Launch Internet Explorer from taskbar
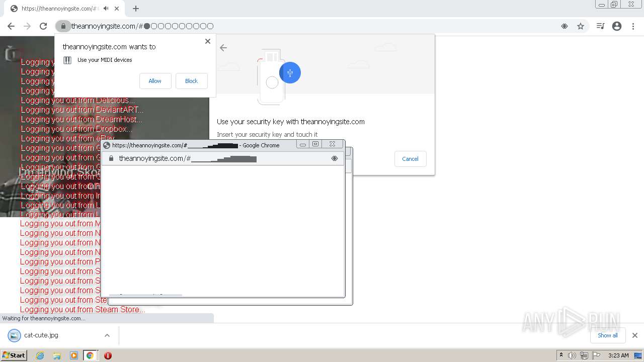This screenshot has width=644, height=362. 40,355
